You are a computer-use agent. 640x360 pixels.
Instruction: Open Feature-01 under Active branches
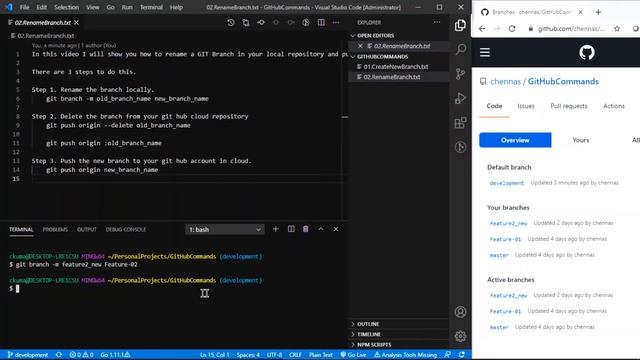pos(505,311)
